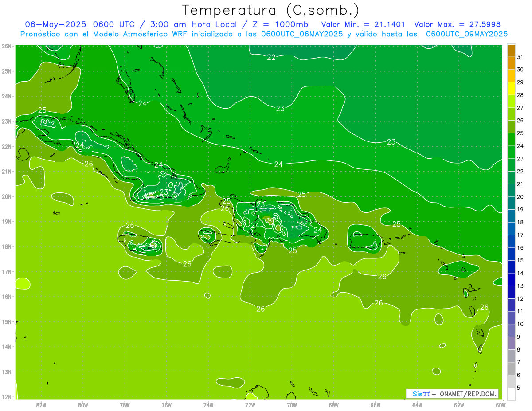
Task: Click the dark orange swatch above 31
Action: [512, 51]
